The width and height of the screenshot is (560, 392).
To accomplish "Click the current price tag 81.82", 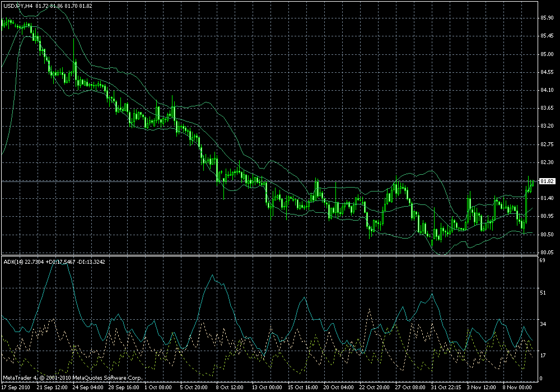I will [x=547, y=181].
